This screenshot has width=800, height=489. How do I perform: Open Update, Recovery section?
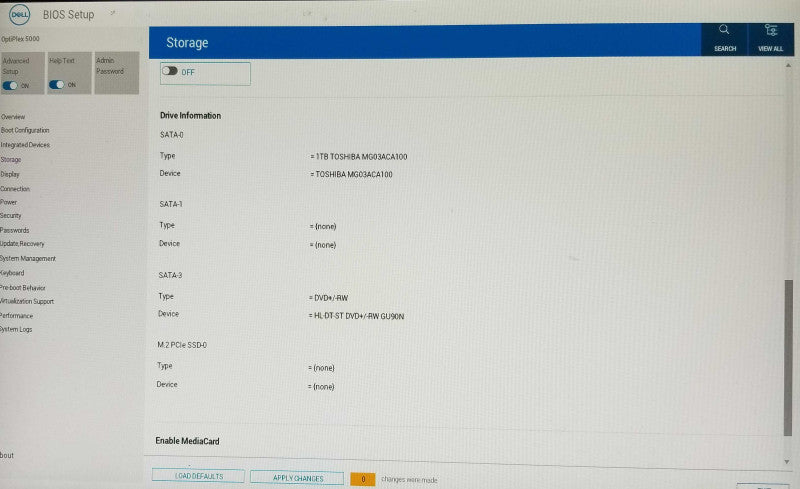(22, 244)
